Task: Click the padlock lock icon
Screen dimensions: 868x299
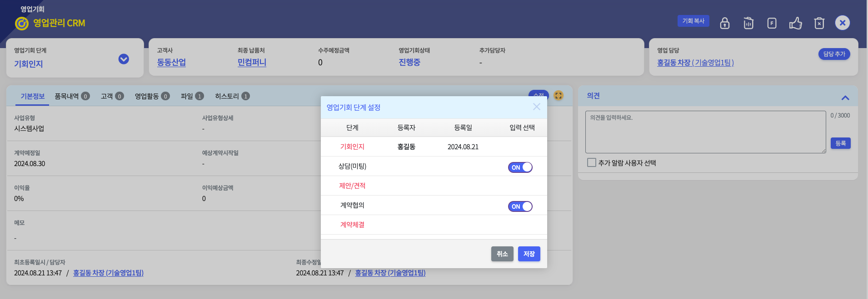Action: 725,23
